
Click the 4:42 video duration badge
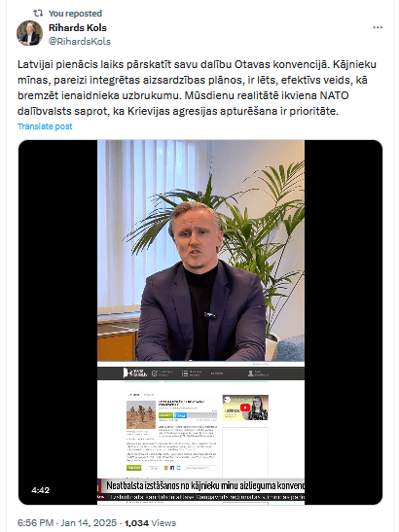[x=41, y=490]
